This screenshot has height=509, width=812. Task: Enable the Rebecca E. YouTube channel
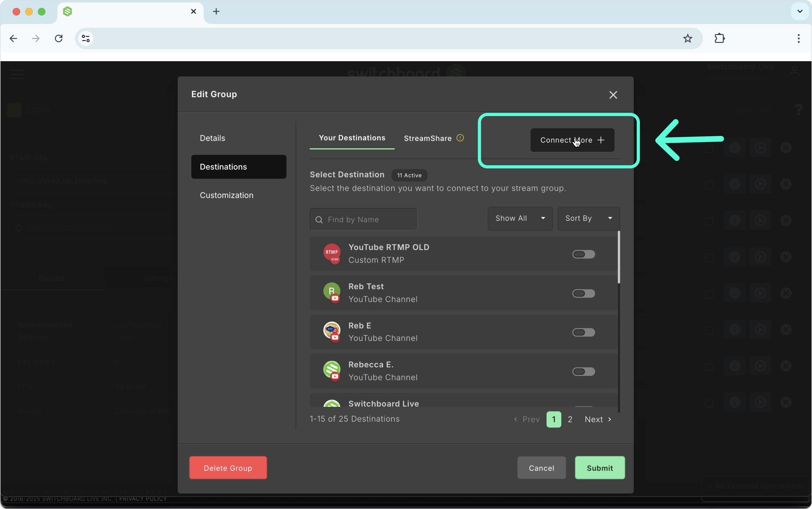coord(583,372)
